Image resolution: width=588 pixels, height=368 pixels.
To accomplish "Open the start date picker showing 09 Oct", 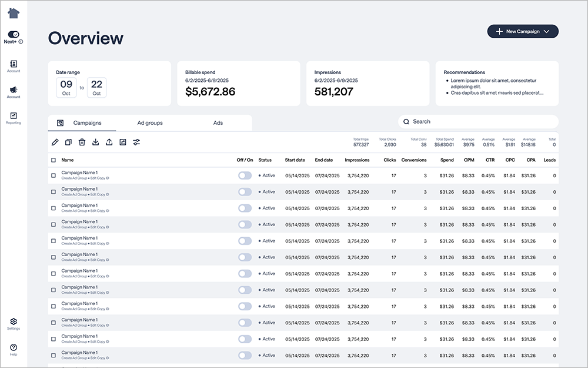I will click(66, 88).
